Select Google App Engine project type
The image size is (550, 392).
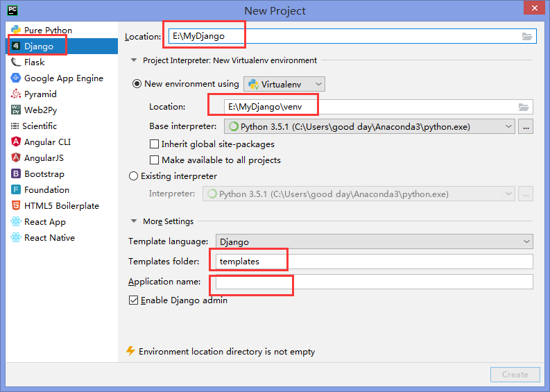[62, 78]
